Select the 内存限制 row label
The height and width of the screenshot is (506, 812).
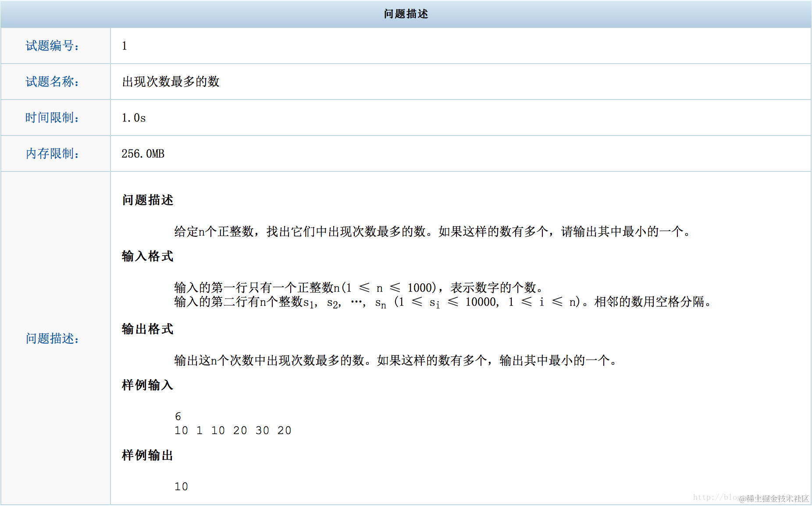pos(52,153)
